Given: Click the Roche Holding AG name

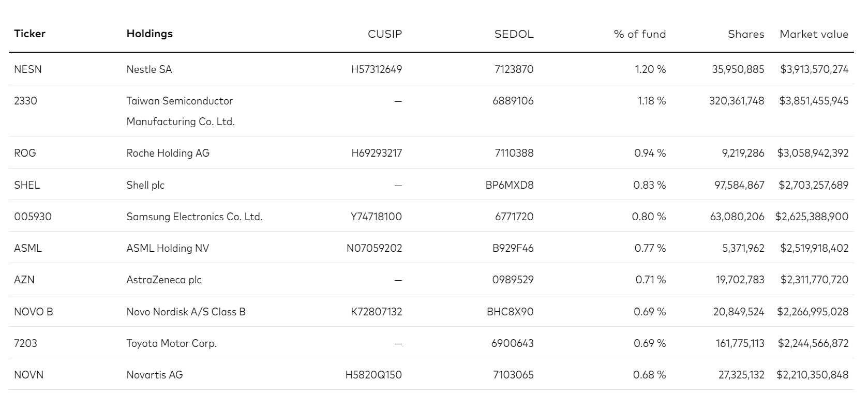Looking at the screenshot, I should 168,153.
